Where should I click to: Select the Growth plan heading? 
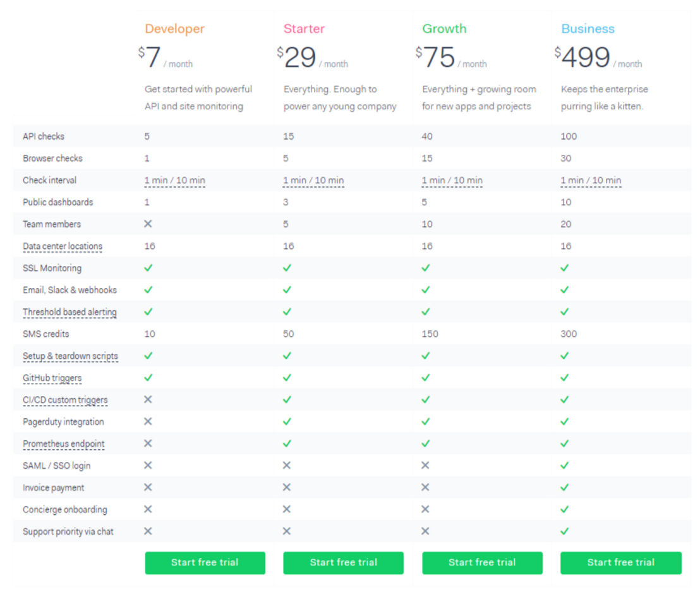click(x=444, y=28)
